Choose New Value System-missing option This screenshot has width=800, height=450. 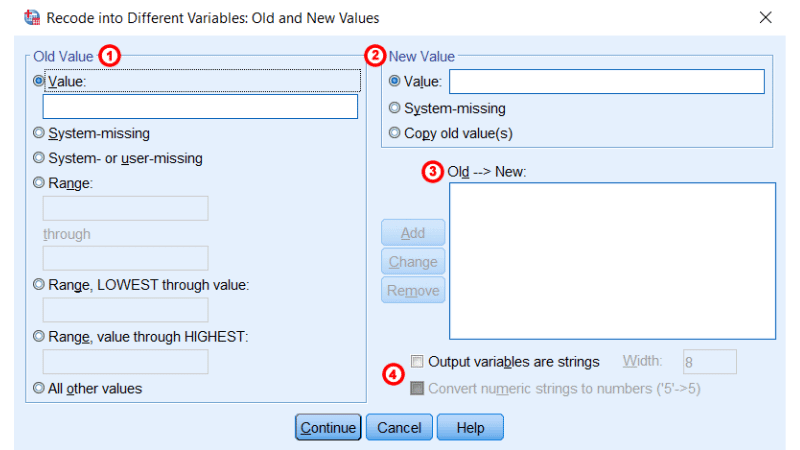[394, 108]
